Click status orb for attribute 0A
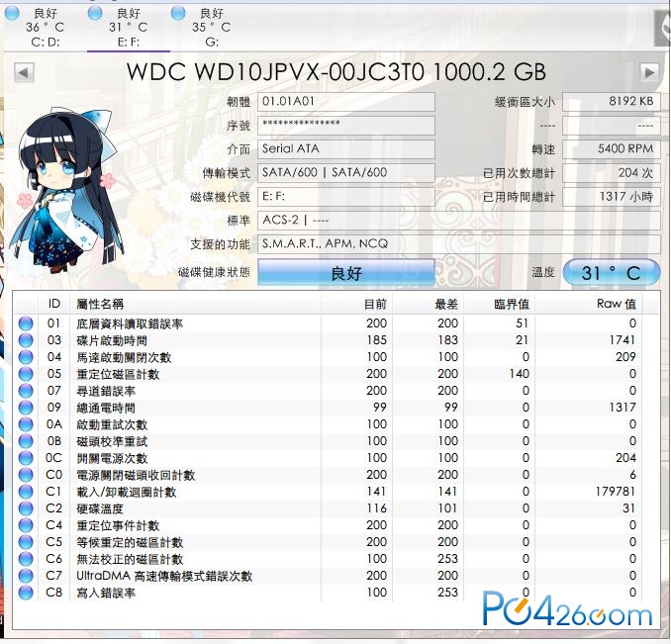Screen dimensions: 671x644 point(26,424)
